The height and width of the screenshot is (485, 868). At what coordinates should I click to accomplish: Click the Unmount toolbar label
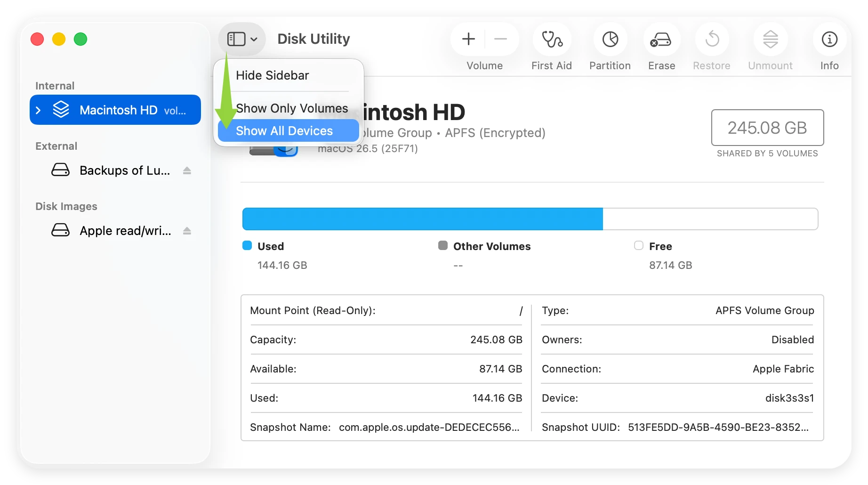(771, 66)
